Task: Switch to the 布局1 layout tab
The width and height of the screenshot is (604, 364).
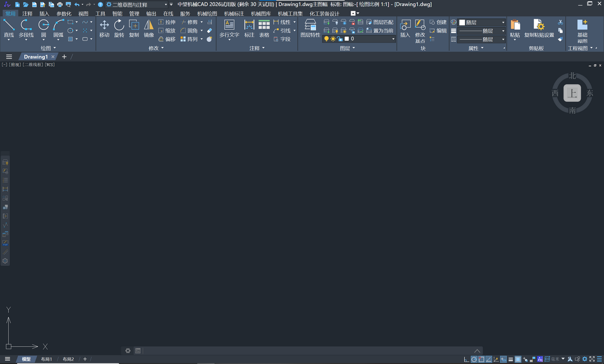Action: pos(46,359)
